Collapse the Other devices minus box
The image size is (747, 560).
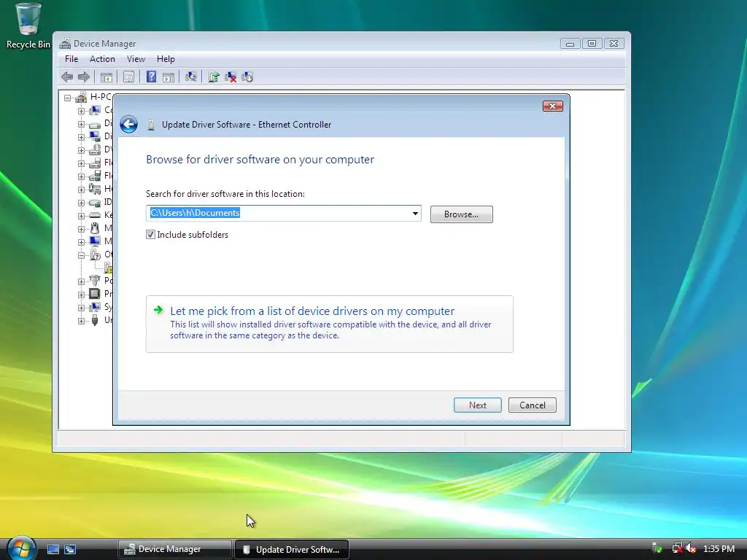coord(81,255)
